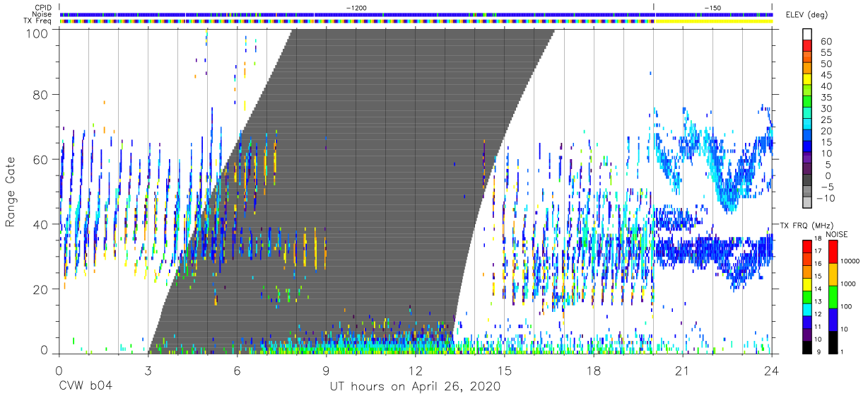Pick the green 100–1000 NOISE legend swatch
The width and height of the screenshot is (868, 401).
832,296
